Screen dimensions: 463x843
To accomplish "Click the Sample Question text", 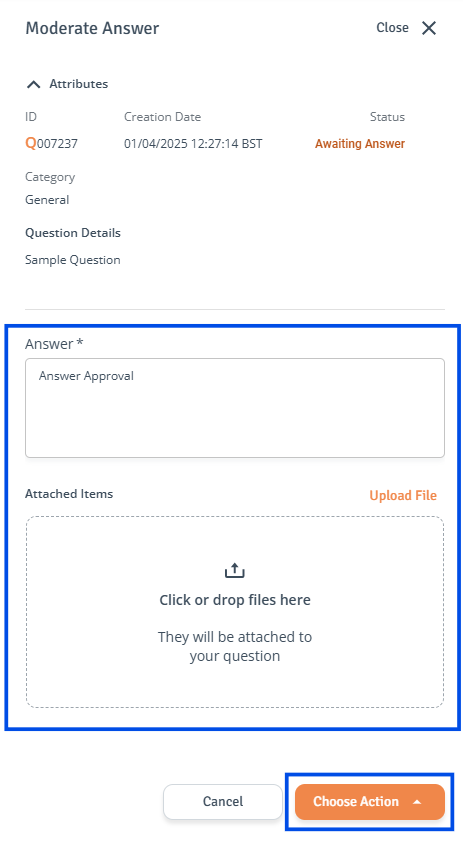I will click(73, 260).
